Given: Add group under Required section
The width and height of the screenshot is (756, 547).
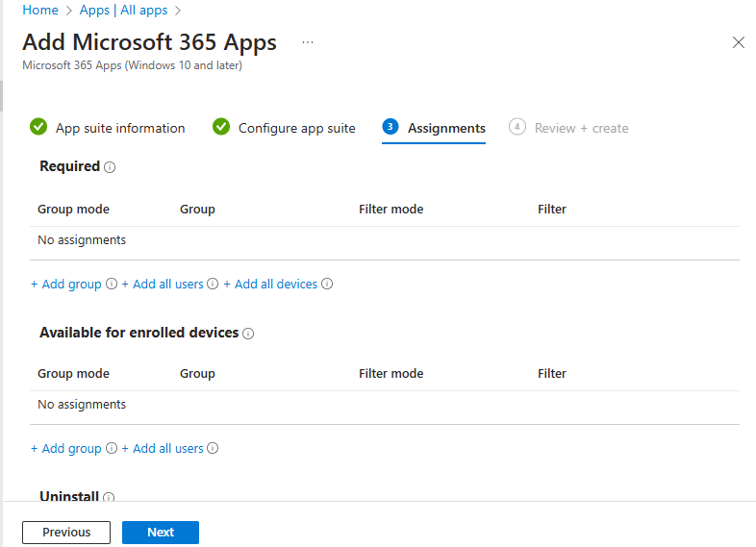Looking at the screenshot, I should [x=66, y=285].
